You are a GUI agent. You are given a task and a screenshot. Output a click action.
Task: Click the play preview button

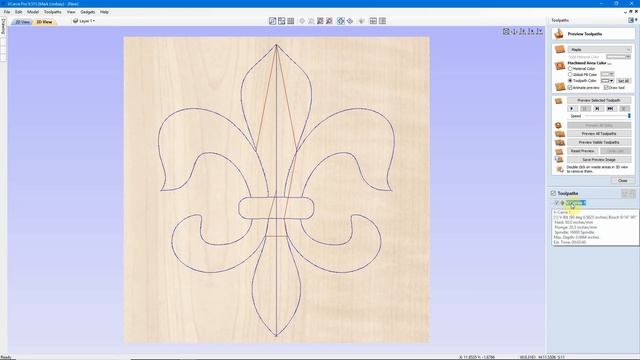point(572,109)
